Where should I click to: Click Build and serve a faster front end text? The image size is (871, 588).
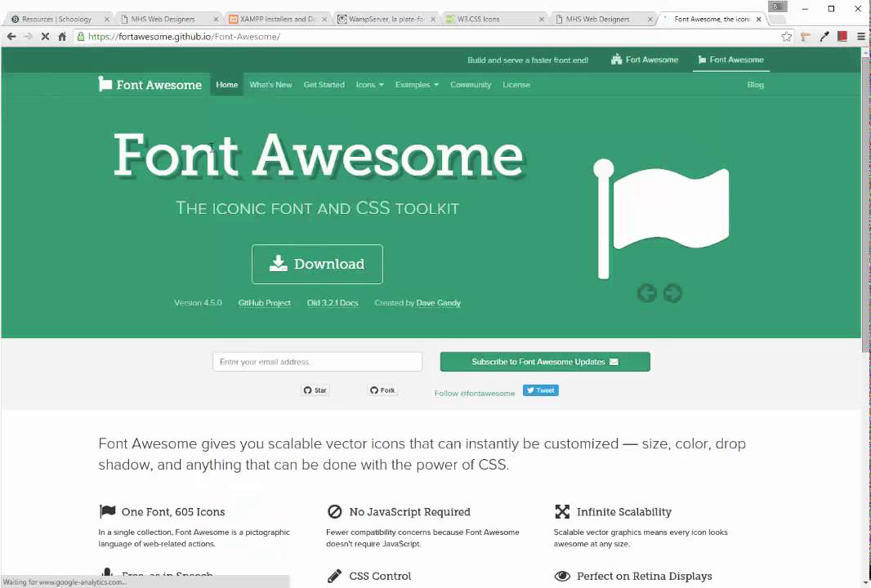coord(528,60)
